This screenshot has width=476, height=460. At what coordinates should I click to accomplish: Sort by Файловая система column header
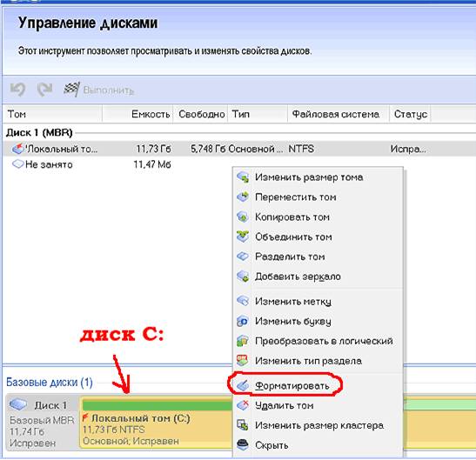[339, 114]
